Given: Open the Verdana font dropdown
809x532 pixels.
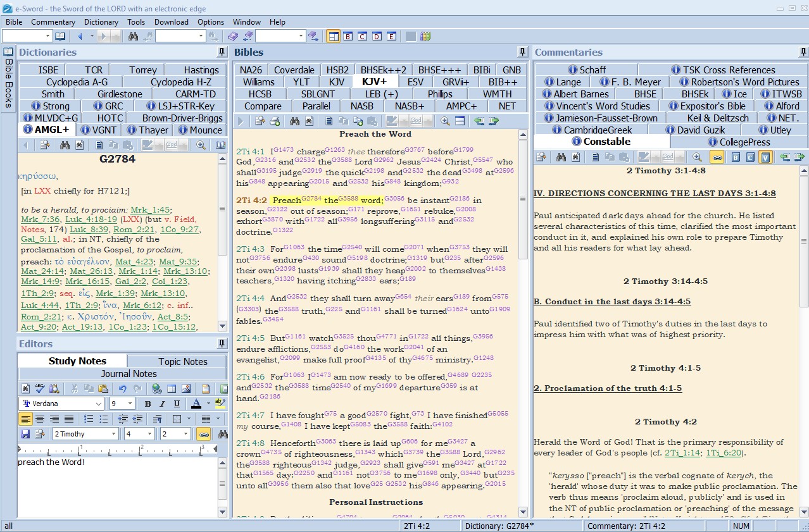Looking at the screenshot, I should point(98,404).
